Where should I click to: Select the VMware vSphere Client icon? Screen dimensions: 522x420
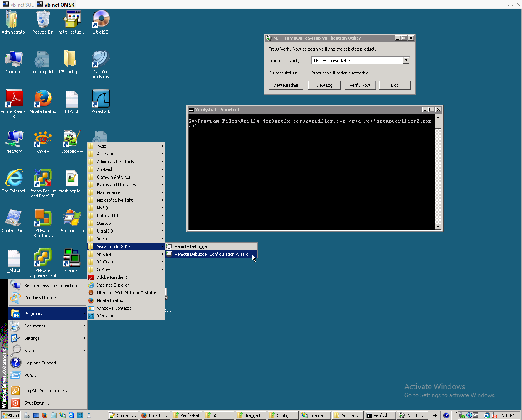point(43,263)
